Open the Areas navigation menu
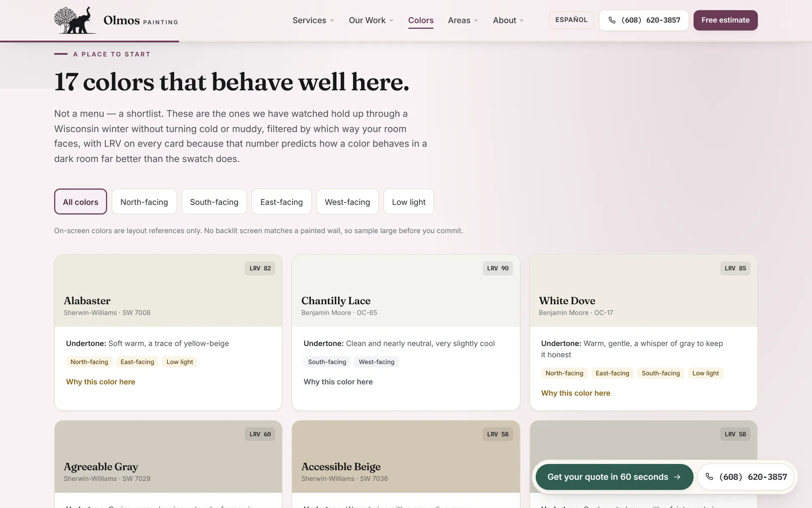This screenshot has width=812, height=508. click(463, 20)
